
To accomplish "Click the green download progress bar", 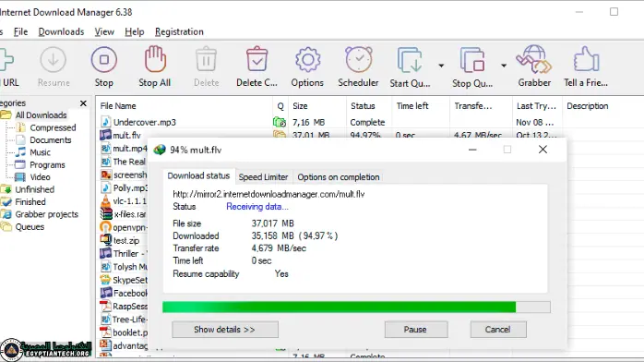I will coord(356,307).
